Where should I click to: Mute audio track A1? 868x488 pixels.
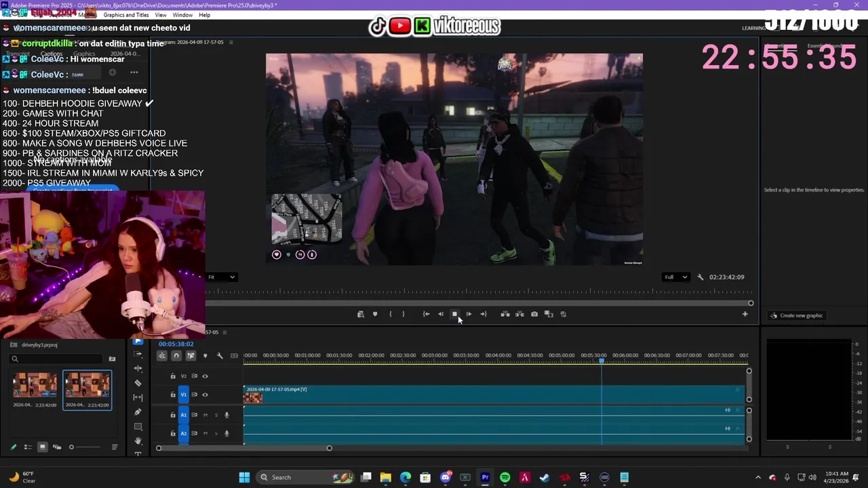click(x=205, y=415)
